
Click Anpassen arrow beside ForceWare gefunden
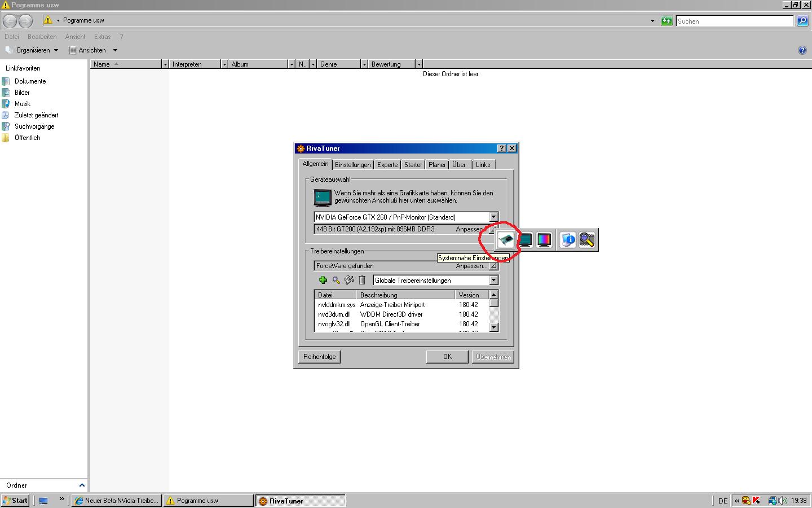pos(493,266)
